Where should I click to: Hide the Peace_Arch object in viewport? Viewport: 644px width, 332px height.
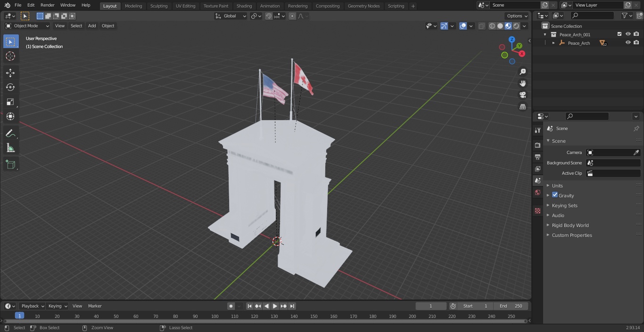(628, 43)
